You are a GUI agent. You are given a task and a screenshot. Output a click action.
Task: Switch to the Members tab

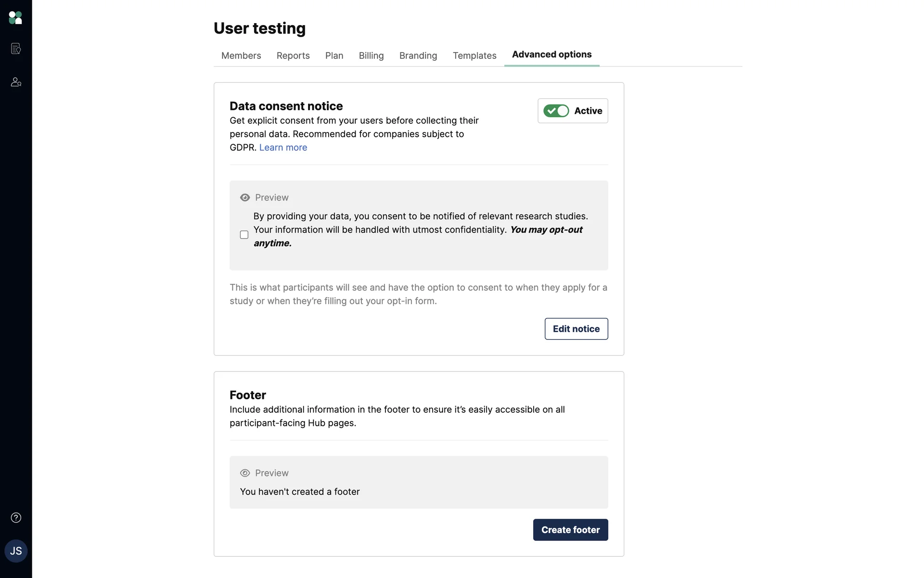(x=241, y=55)
